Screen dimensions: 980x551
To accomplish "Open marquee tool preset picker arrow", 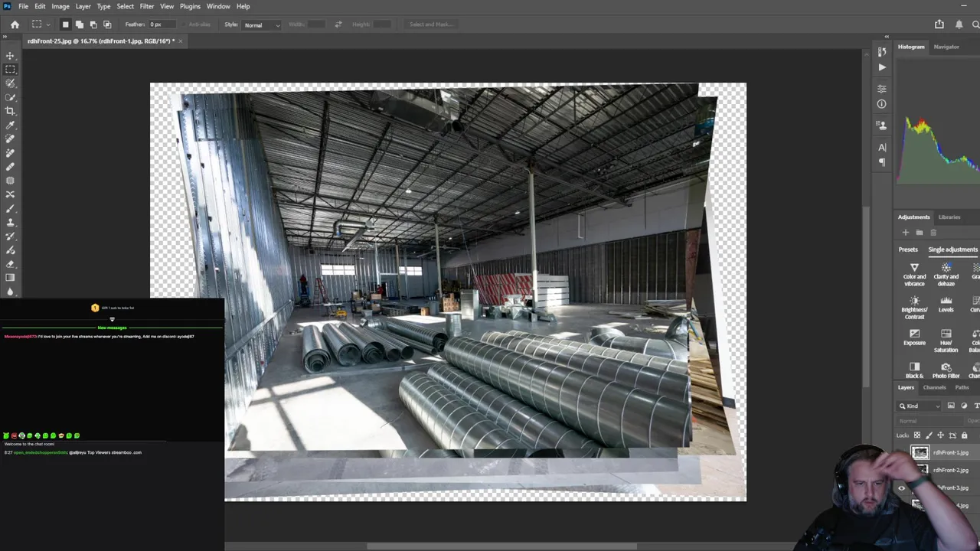I will 47,24.
